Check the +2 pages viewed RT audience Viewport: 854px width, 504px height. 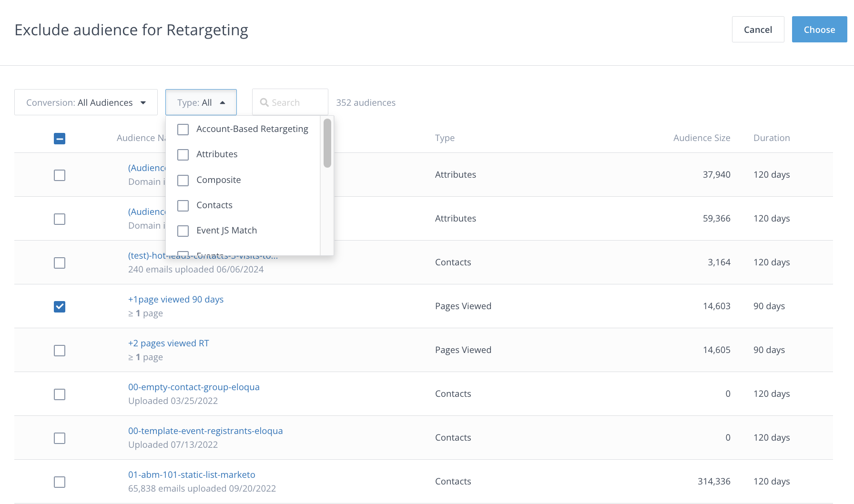pyautogui.click(x=60, y=351)
